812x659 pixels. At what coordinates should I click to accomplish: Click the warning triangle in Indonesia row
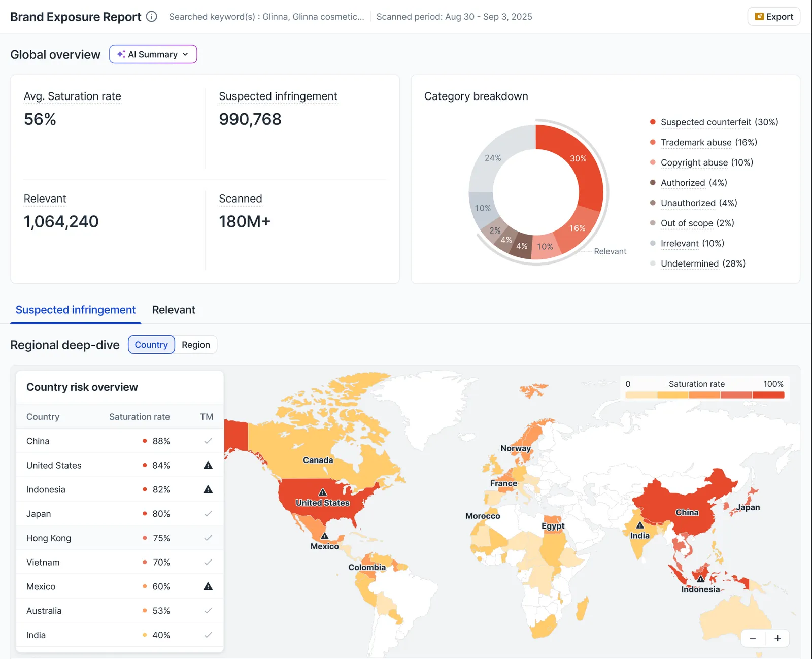208,489
